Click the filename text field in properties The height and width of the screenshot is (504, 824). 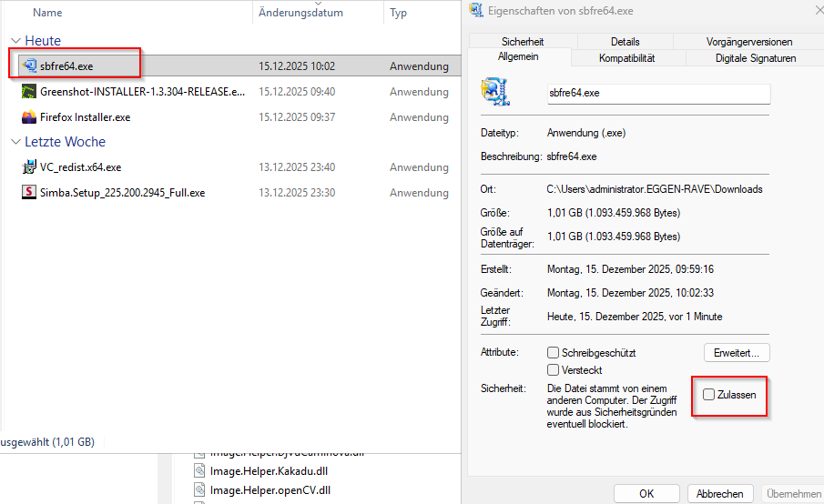[x=658, y=93]
